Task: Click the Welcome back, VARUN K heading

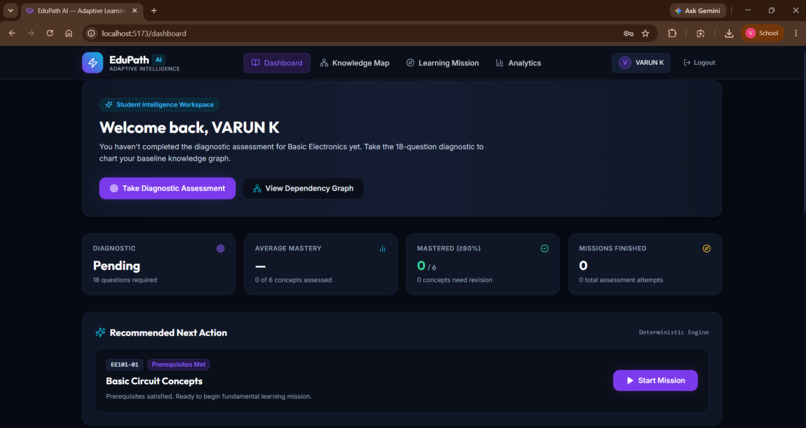Action: [189, 127]
